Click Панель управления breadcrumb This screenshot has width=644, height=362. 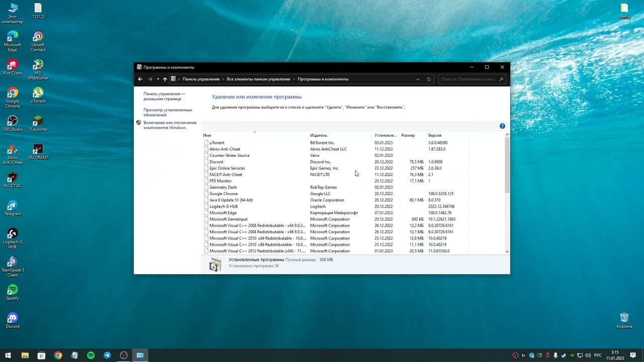[201, 79]
